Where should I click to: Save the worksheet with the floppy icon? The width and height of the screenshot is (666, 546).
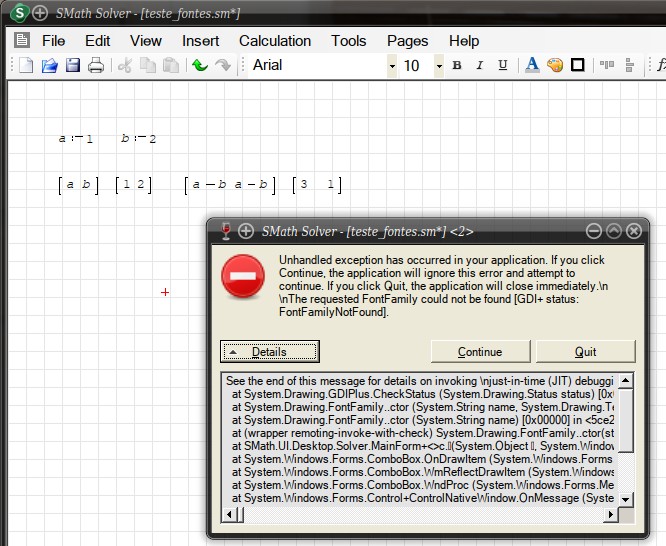click(x=73, y=66)
